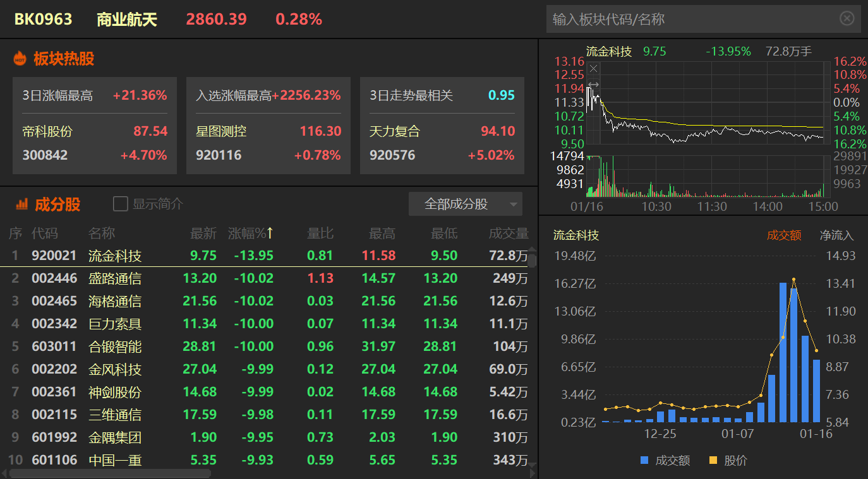This screenshot has height=479, width=868.
Task: Select 盛路通信 row in the stock list
Action: [x=114, y=278]
